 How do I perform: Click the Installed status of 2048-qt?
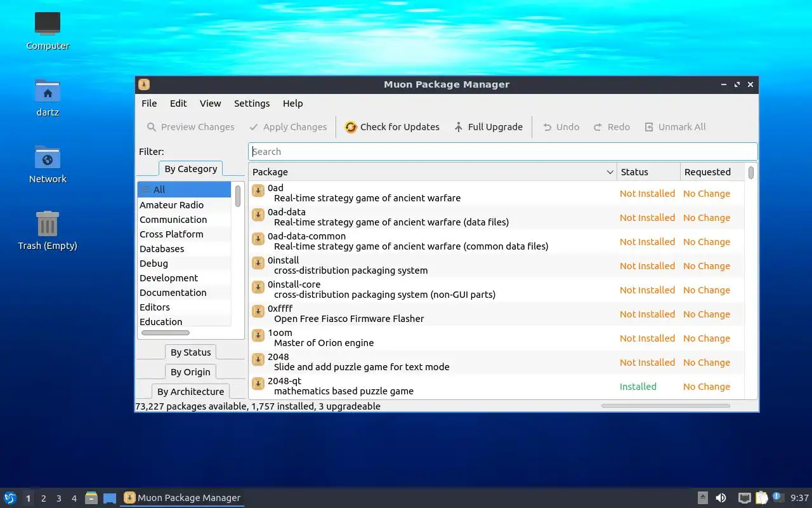pos(638,387)
